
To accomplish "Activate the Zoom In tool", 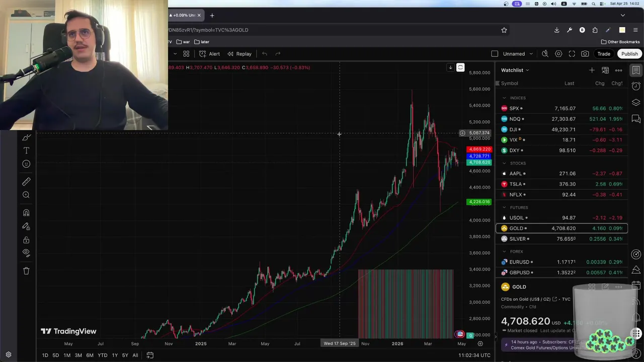I will [x=26, y=195].
